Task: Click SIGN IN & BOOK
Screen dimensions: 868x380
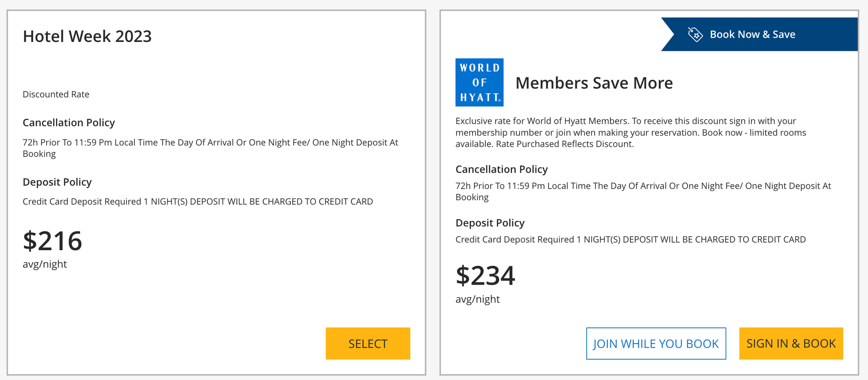Action: [791, 344]
